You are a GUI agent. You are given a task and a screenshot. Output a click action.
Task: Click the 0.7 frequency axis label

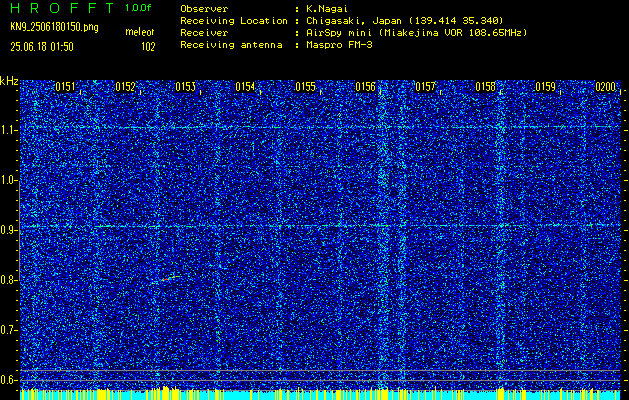pos(8,330)
